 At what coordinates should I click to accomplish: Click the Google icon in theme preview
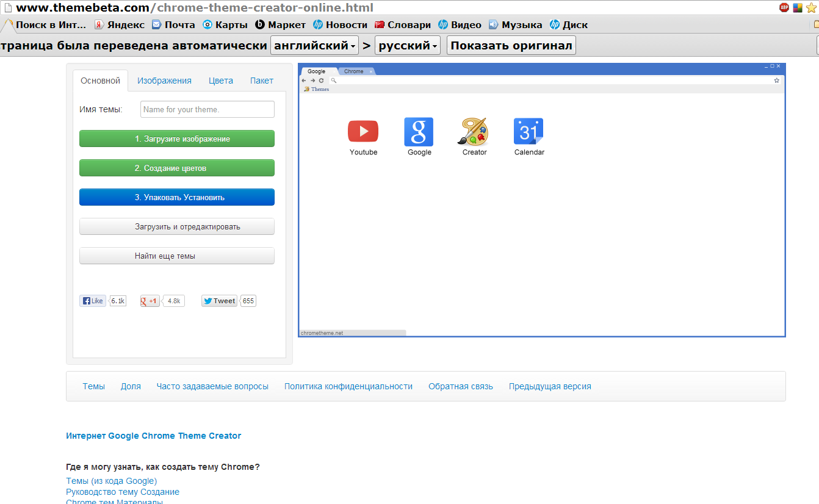tap(419, 132)
